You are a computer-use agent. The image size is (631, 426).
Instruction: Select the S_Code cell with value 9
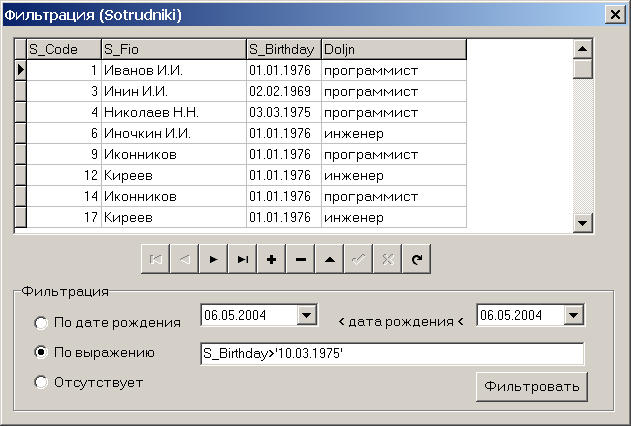click(x=64, y=154)
